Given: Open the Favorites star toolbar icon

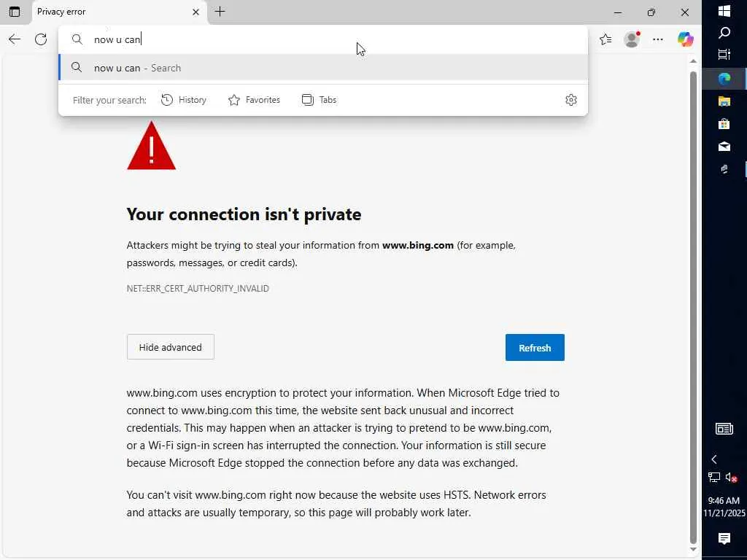Looking at the screenshot, I should pyautogui.click(x=605, y=39).
